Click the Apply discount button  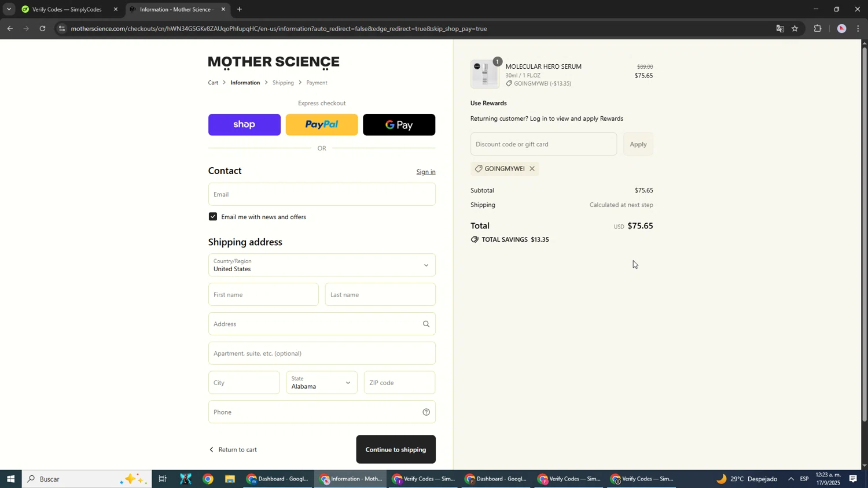click(x=638, y=144)
